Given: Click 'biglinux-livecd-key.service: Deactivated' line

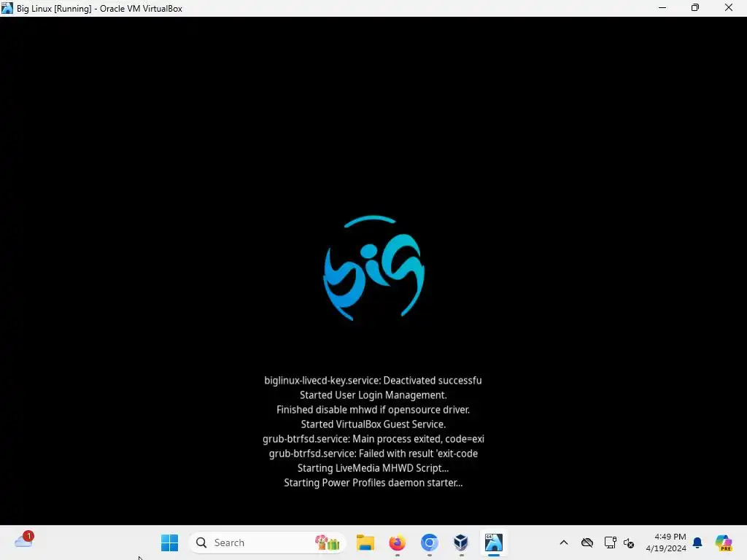Looking at the screenshot, I should (373, 381).
